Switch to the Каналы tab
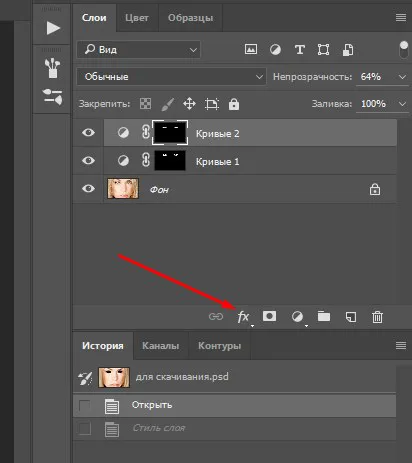412x463 pixels. 161,346
